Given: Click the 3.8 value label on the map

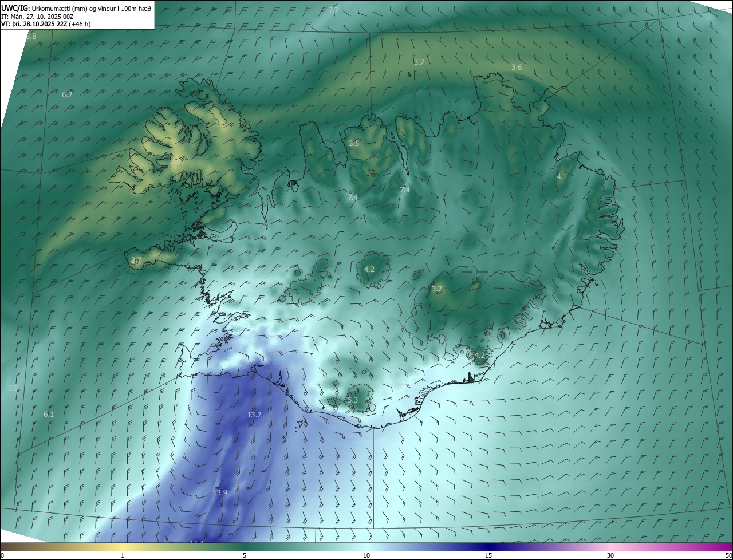Looking at the screenshot, I should pos(31,36).
